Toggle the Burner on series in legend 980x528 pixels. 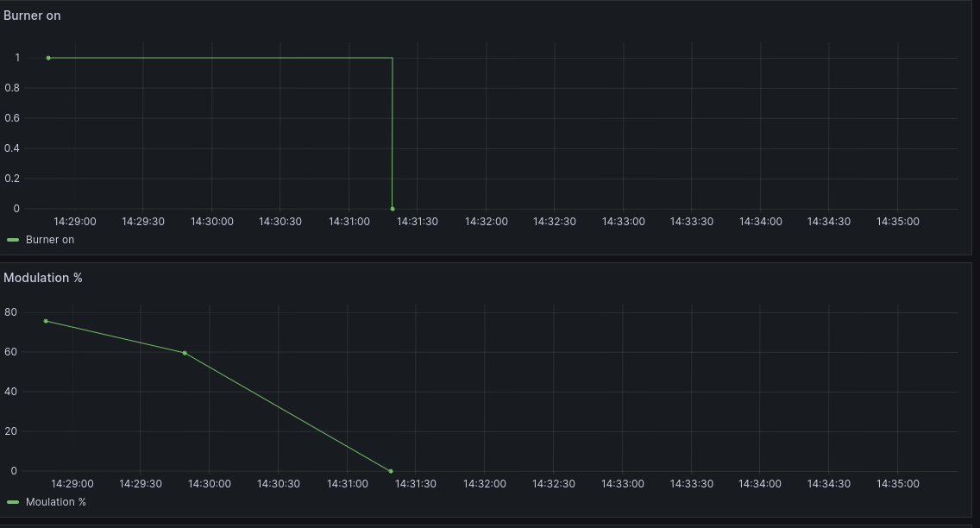click(50, 240)
